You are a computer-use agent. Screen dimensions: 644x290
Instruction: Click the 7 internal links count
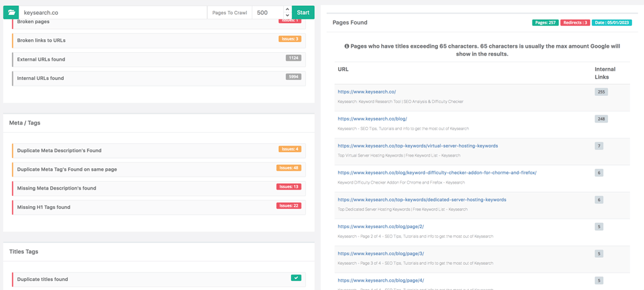point(599,146)
